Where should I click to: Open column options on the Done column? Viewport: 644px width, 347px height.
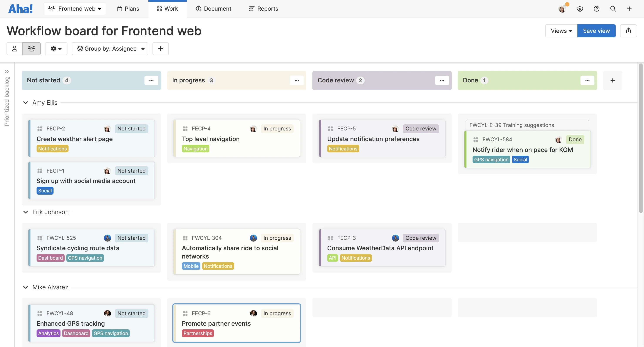587,80
